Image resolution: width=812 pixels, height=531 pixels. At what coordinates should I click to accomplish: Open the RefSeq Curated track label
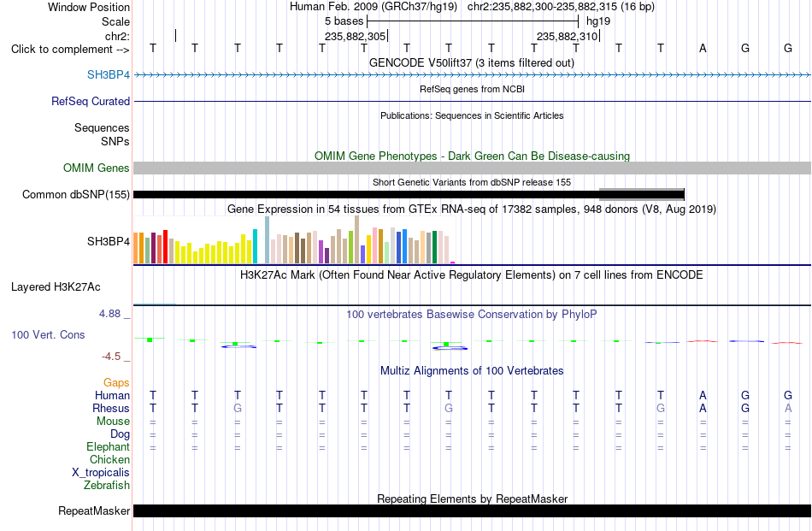point(91,101)
